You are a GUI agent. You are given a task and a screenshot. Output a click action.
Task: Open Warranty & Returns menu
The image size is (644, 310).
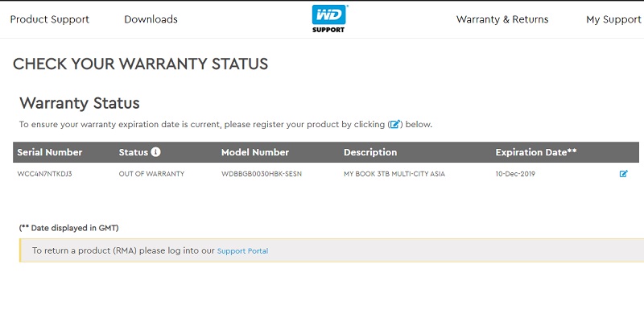tap(502, 19)
